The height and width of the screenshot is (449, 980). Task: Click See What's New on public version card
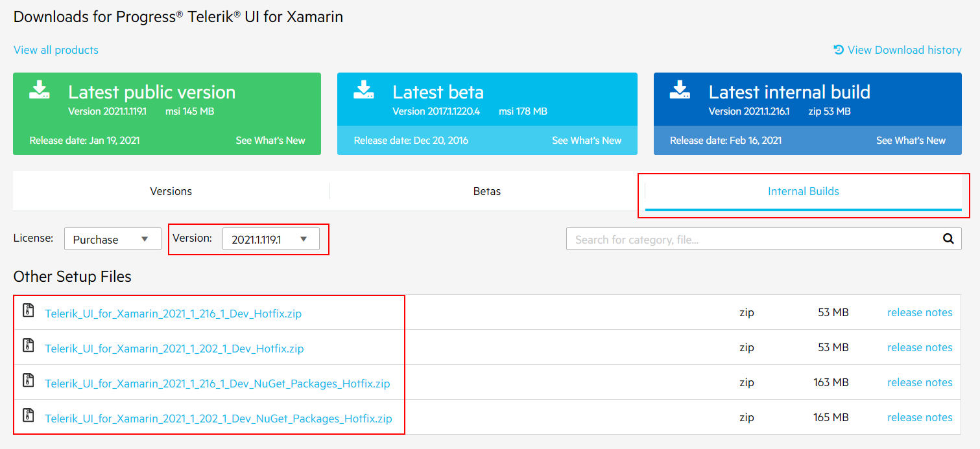click(x=270, y=140)
